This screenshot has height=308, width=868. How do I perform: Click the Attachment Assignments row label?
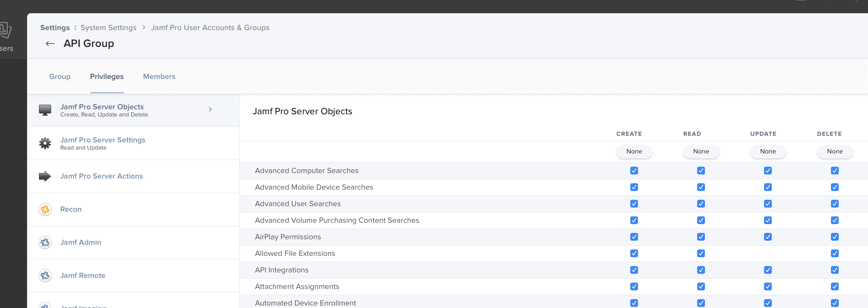point(297,286)
